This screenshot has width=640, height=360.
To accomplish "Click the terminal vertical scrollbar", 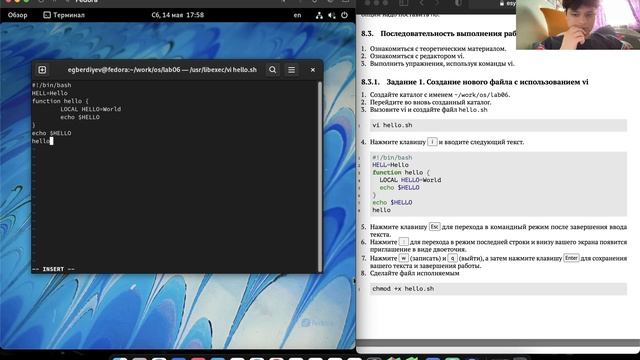I will 320,176.
